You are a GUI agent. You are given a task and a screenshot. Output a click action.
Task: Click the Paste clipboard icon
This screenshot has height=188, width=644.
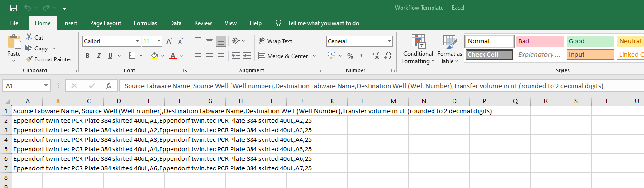click(14, 41)
